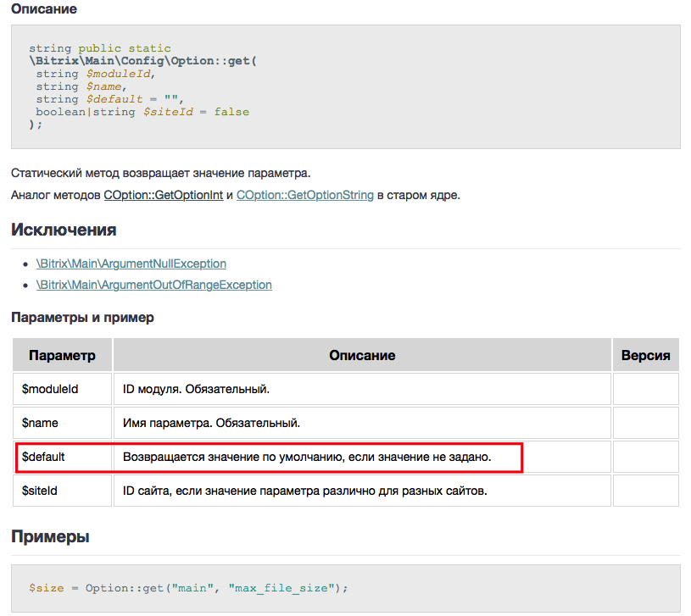Click the "ID модуля. Обязательный." description cell
691x616 pixels.
click(x=196, y=389)
